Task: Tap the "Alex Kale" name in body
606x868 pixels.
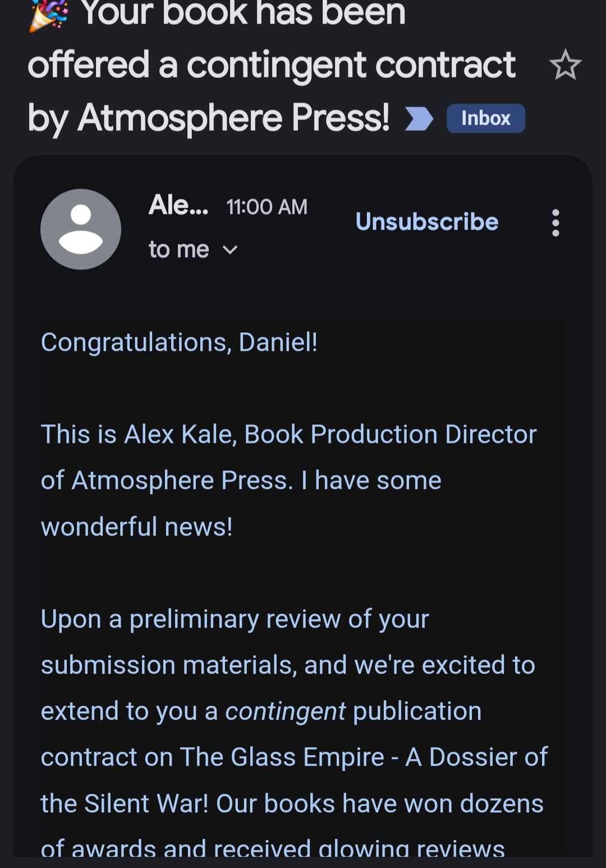Action: [180, 435]
